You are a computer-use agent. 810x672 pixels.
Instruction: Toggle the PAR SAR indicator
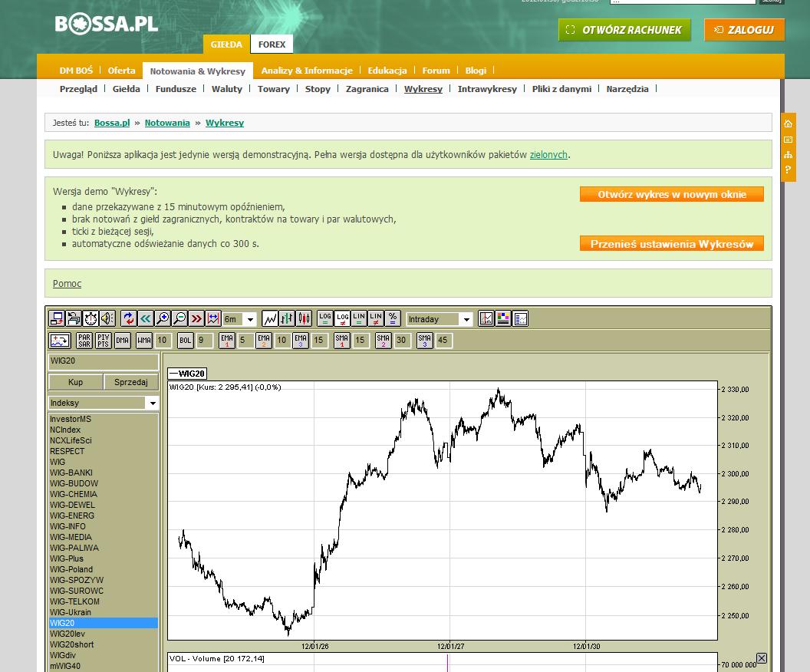tap(84, 341)
